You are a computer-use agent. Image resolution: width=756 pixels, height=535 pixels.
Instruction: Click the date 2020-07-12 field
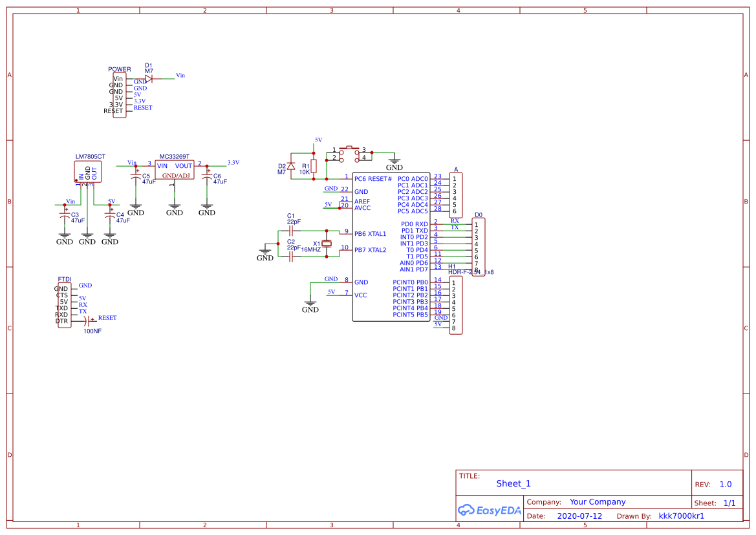click(579, 516)
